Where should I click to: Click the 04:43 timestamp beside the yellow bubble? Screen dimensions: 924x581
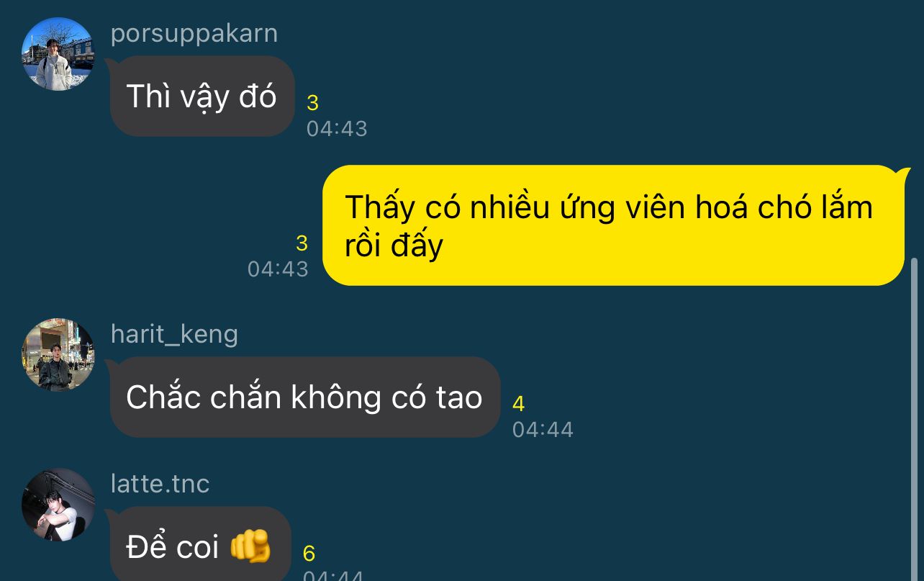(x=278, y=269)
